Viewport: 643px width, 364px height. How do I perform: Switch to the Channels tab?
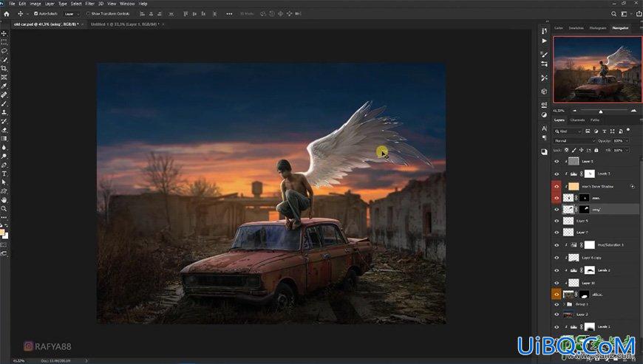click(577, 120)
